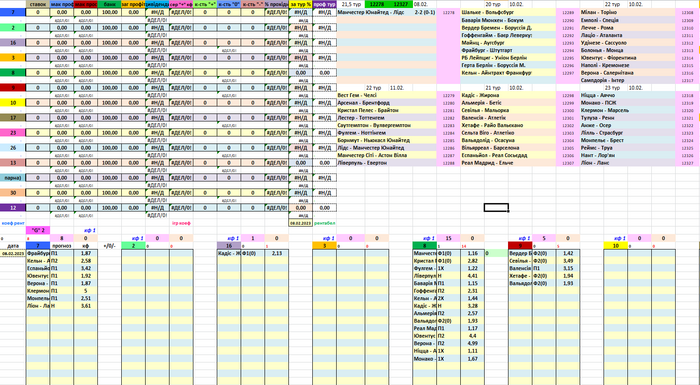Click the green рентабел label
700x385 pixels.
(325, 223)
